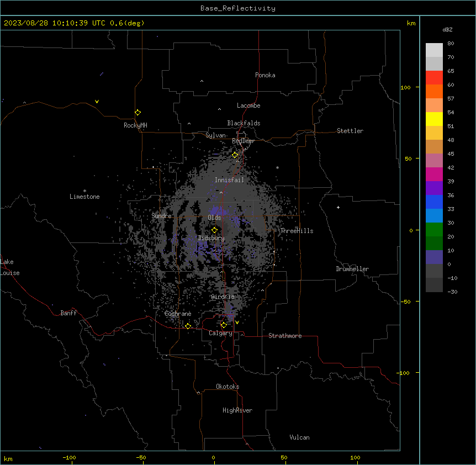Screen dimensions: 476x465
Task: Select the magenta 42–39 dBZ legend swatch
Action: pyautogui.click(x=434, y=174)
